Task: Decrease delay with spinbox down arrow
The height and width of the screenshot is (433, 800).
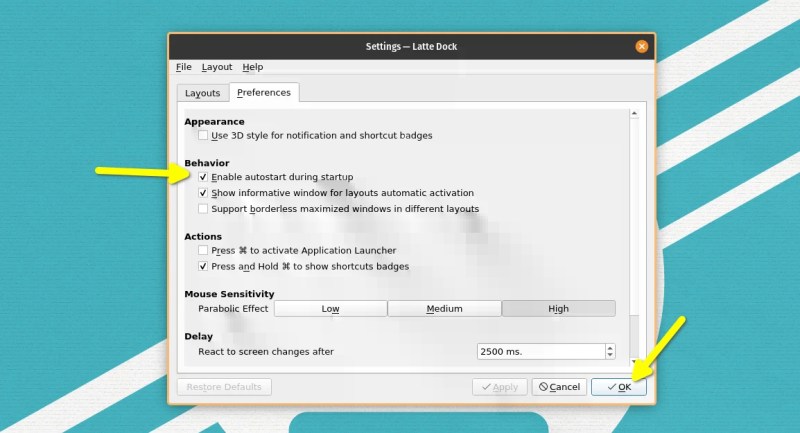Action: (x=610, y=356)
